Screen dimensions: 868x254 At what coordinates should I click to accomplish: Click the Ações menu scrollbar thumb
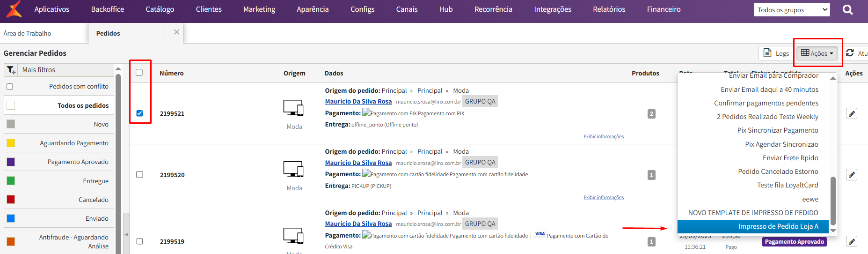click(833, 200)
